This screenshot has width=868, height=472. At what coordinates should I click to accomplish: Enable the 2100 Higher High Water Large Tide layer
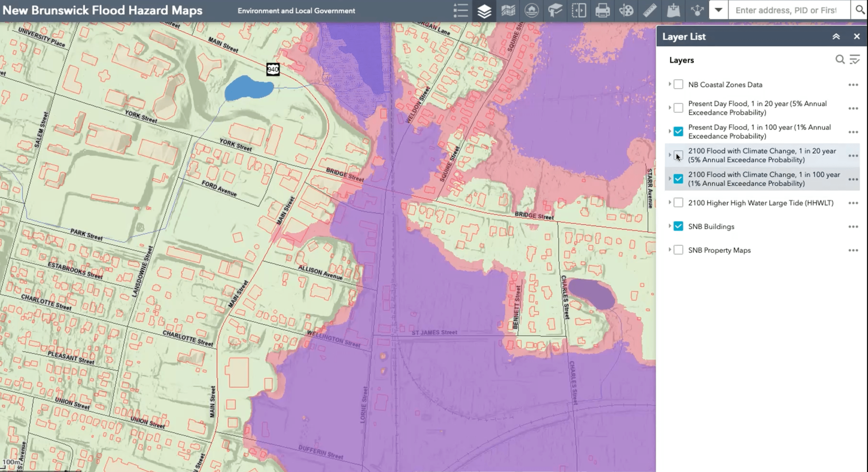678,203
